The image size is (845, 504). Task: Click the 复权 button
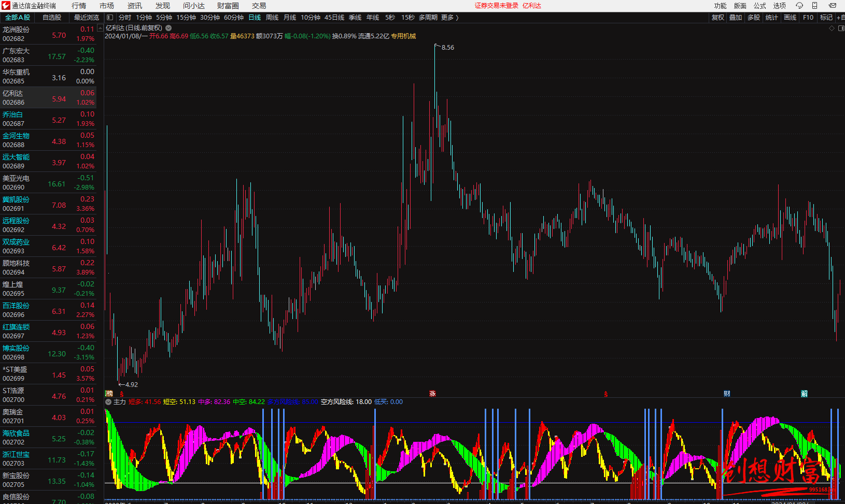coord(718,18)
